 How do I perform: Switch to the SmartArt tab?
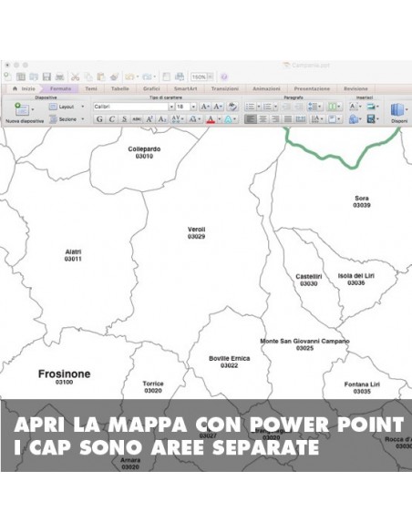click(x=186, y=88)
